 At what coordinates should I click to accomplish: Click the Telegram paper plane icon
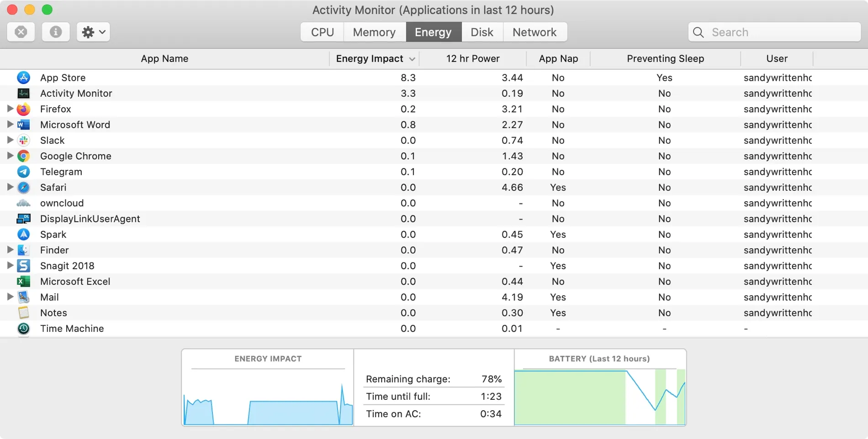tap(23, 172)
